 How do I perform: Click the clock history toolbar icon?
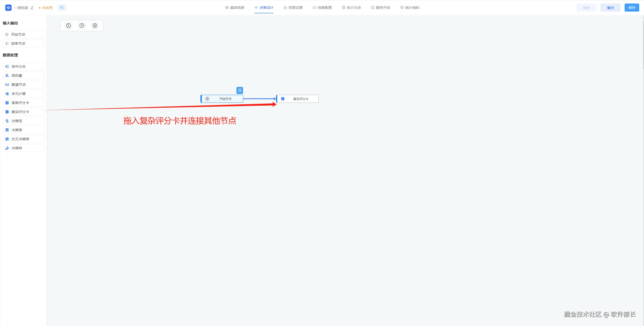82,25
